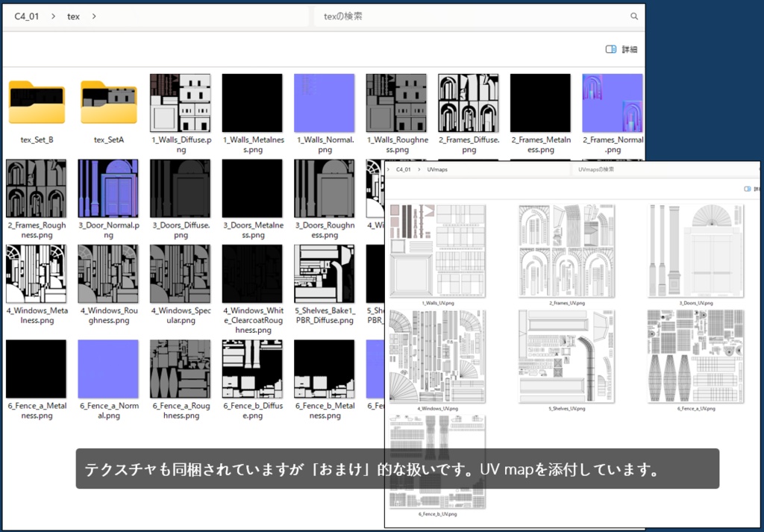The width and height of the screenshot is (764, 532).
Task: Select 6_Fence_b_Metalness.png thumbnail
Action: coord(325,369)
